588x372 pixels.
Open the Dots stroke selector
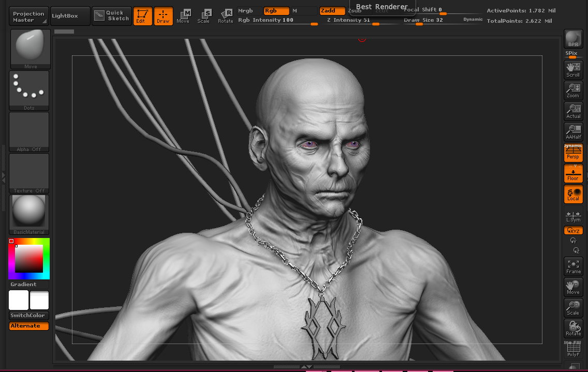point(29,91)
